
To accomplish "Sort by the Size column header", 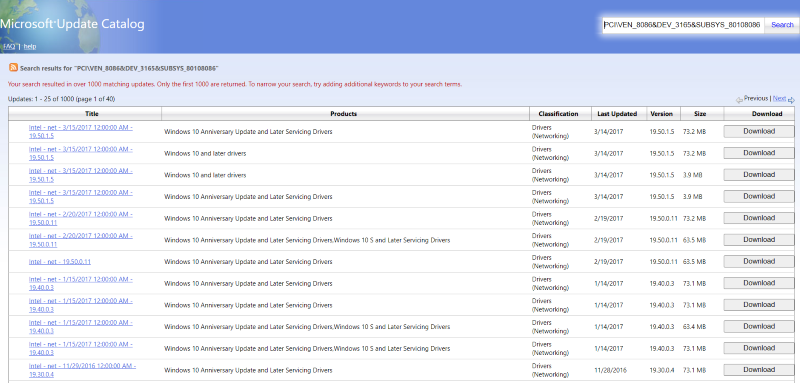I will (700, 114).
